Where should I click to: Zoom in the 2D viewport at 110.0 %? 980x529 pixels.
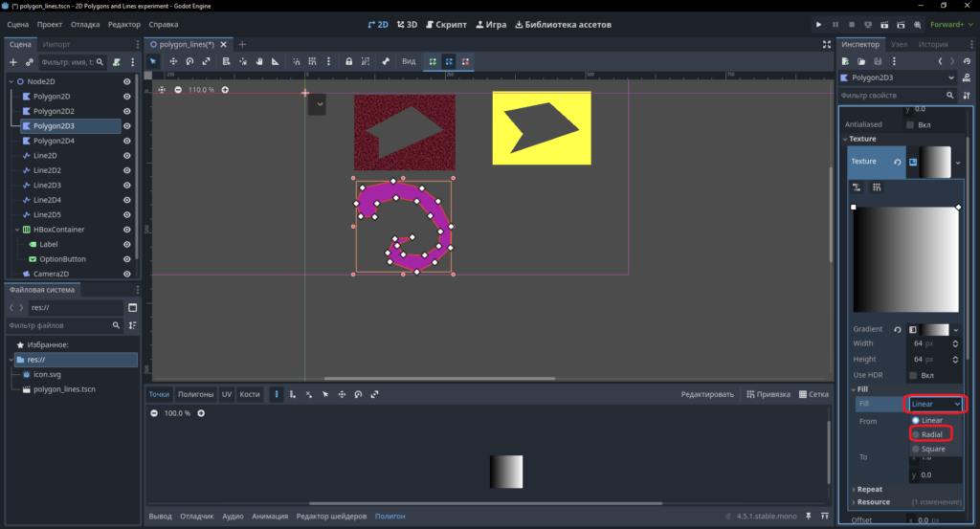(x=225, y=90)
